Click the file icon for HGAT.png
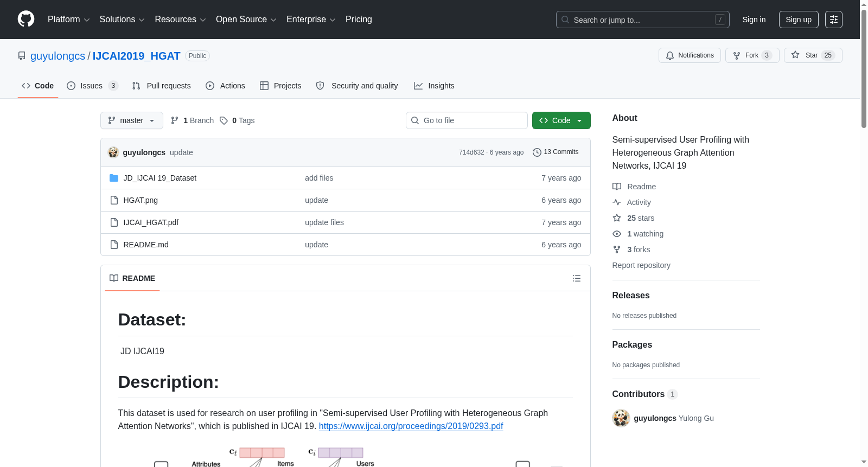This screenshot has width=868, height=467. 114,200
